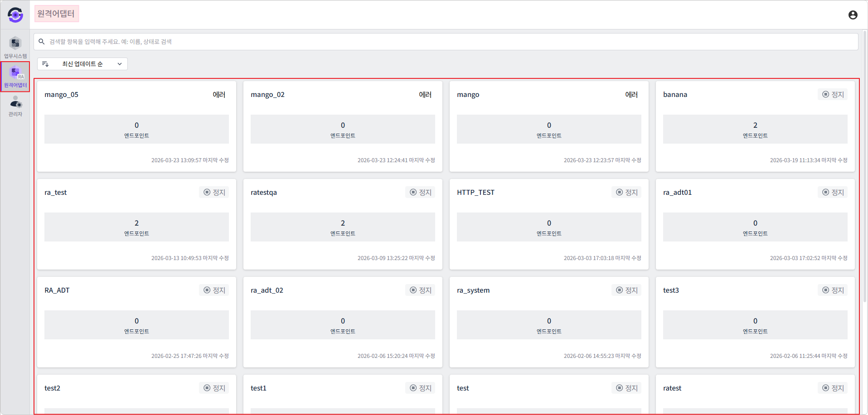868x415 pixels.
Task: Click the endpoint count box on mango_05
Action: (136, 129)
